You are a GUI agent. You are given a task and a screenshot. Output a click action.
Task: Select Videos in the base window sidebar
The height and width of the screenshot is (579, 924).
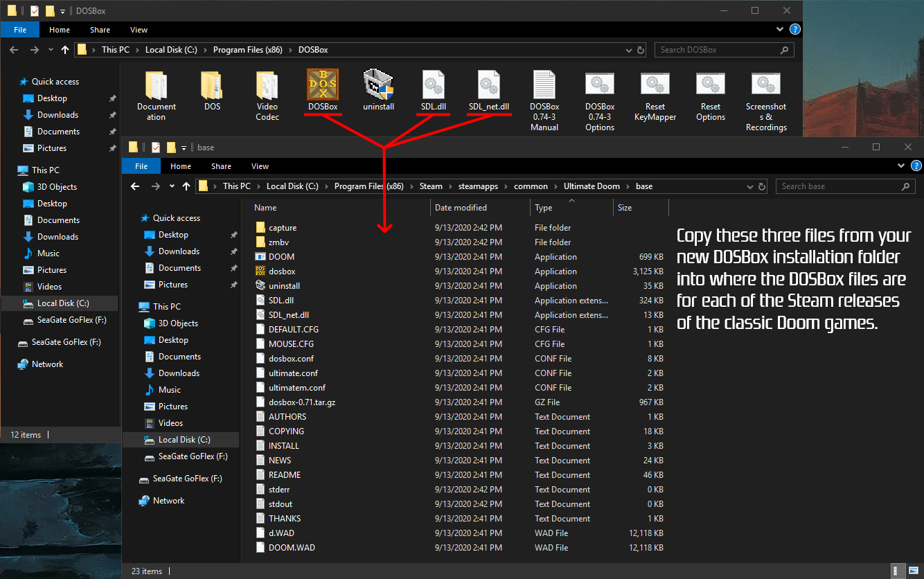[170, 423]
